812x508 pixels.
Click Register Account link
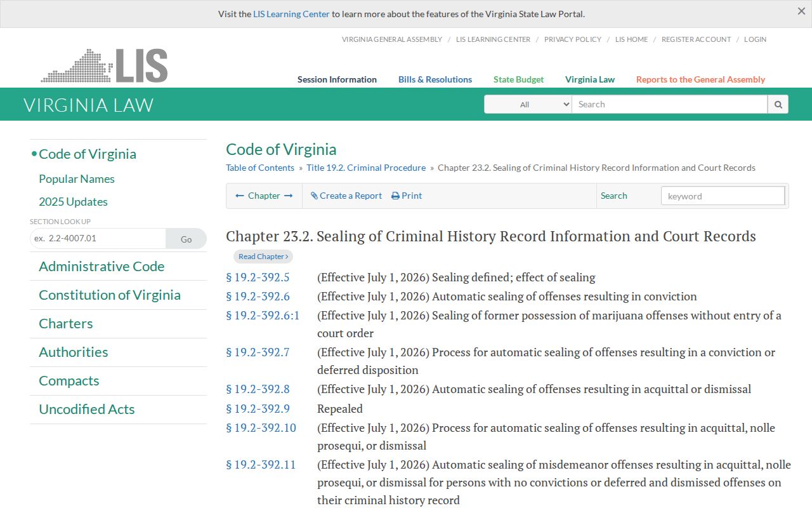pyautogui.click(x=696, y=39)
